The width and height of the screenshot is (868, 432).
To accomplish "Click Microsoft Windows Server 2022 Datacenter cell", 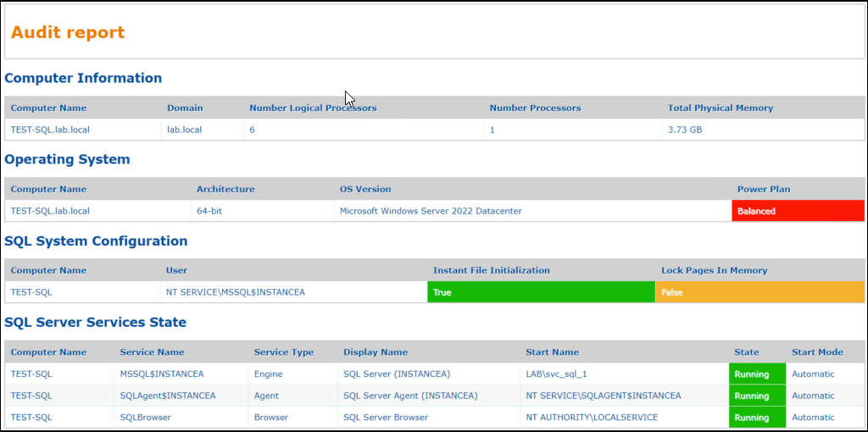I will 431,211.
